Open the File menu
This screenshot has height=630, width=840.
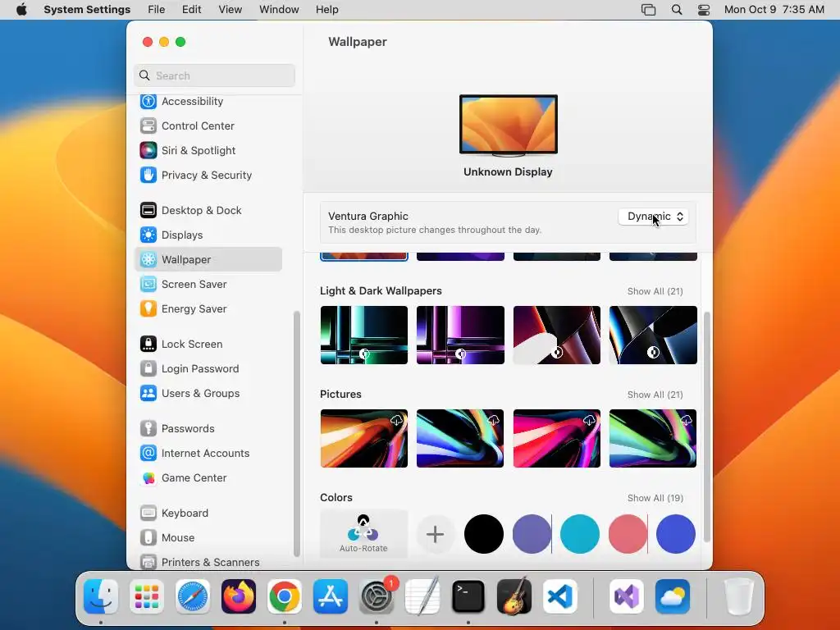click(x=157, y=10)
